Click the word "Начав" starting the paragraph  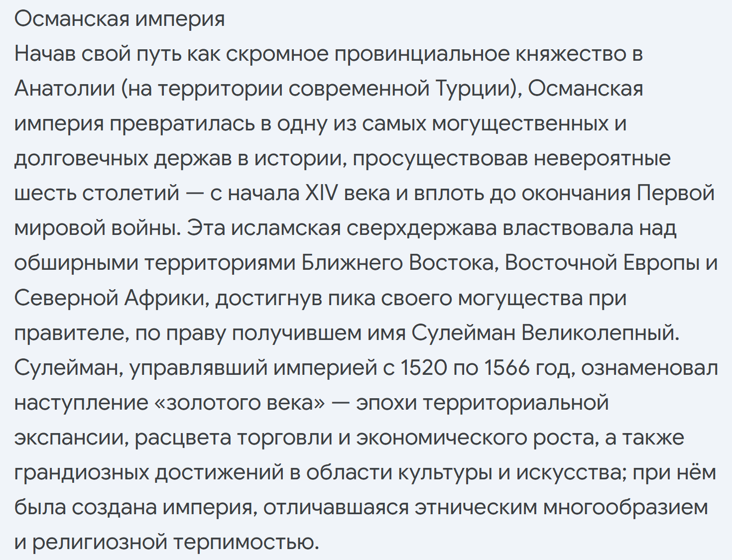coord(44,54)
